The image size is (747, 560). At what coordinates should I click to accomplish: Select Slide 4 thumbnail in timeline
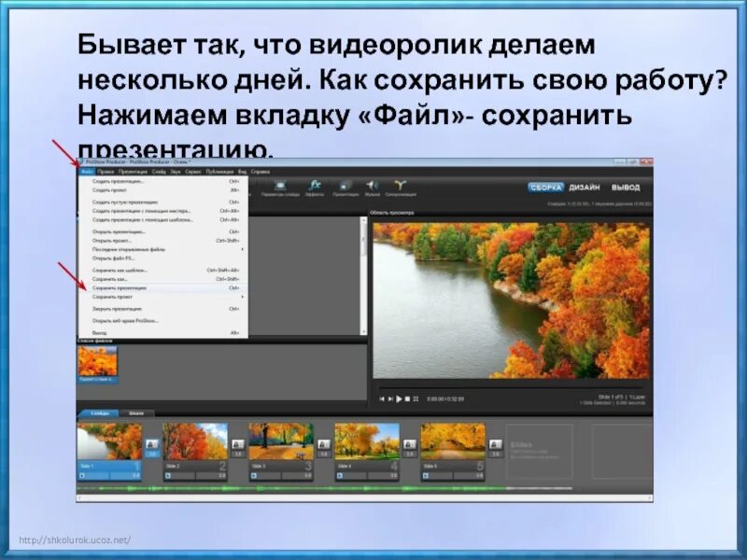pyautogui.click(x=367, y=441)
